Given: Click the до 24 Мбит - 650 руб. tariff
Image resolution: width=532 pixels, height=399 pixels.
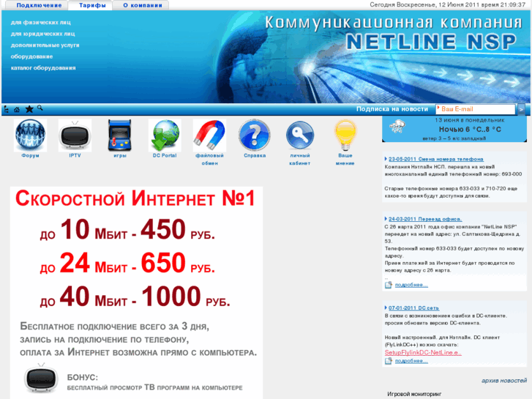Looking at the screenshot, I should click(x=127, y=263).
